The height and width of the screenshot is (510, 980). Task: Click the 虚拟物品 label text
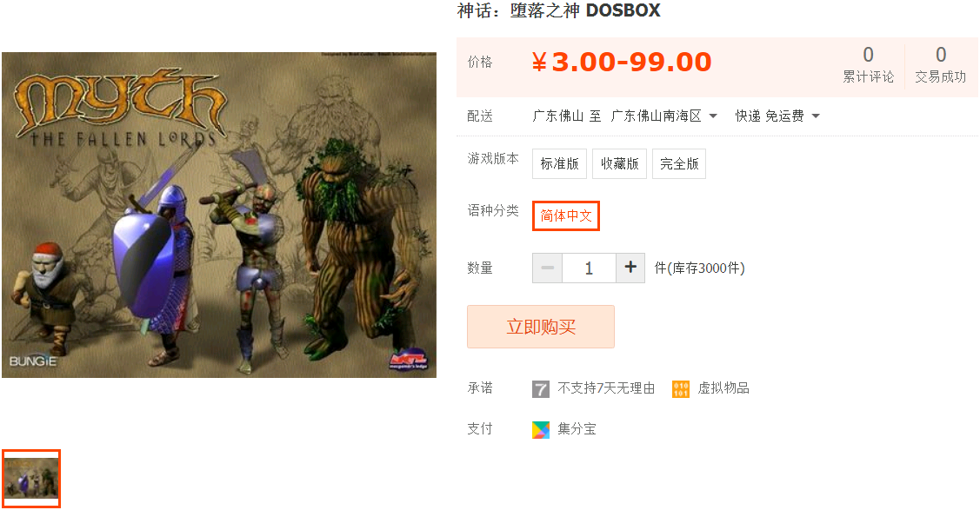pyautogui.click(x=723, y=388)
